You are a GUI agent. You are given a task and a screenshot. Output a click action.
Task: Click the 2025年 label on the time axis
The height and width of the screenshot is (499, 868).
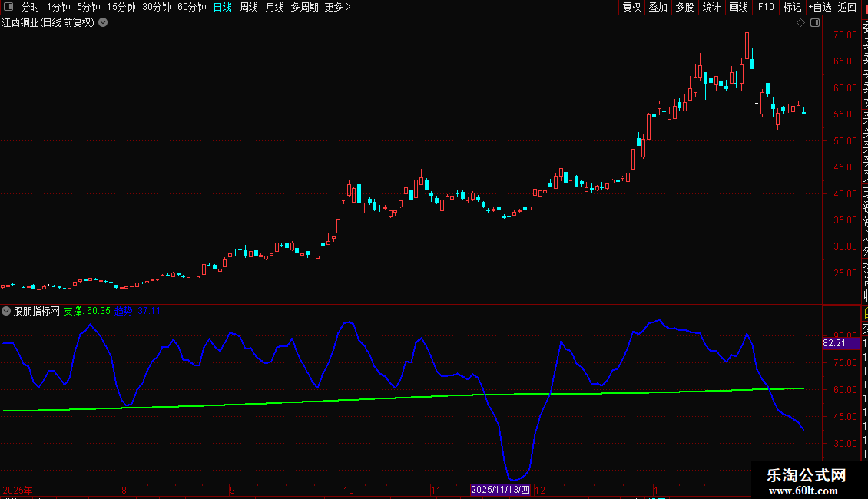(18, 490)
